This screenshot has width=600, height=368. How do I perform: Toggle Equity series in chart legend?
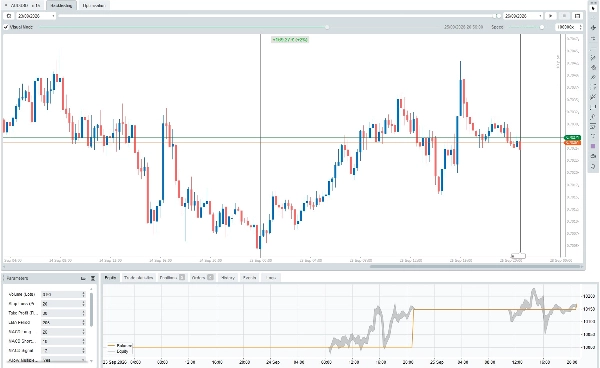[119, 351]
